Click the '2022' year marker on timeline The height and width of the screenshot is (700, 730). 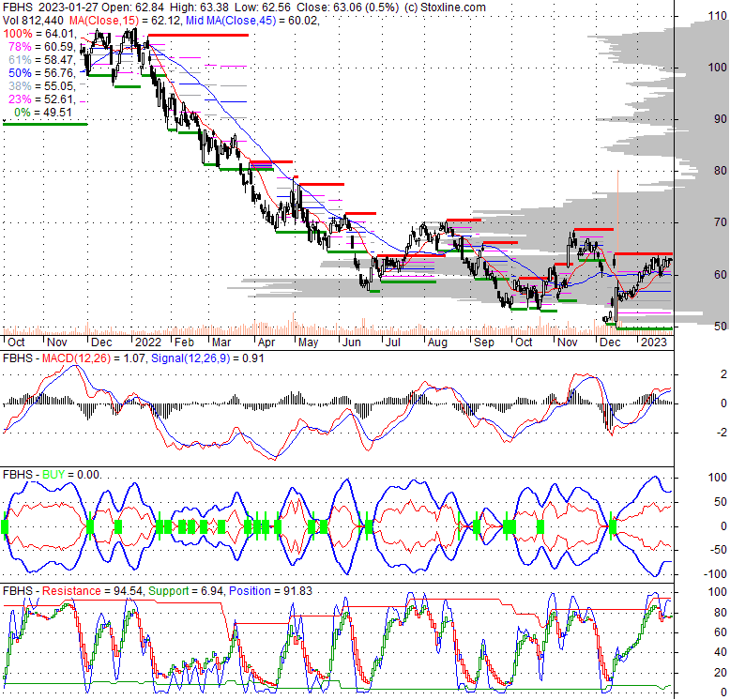pyautogui.click(x=148, y=342)
